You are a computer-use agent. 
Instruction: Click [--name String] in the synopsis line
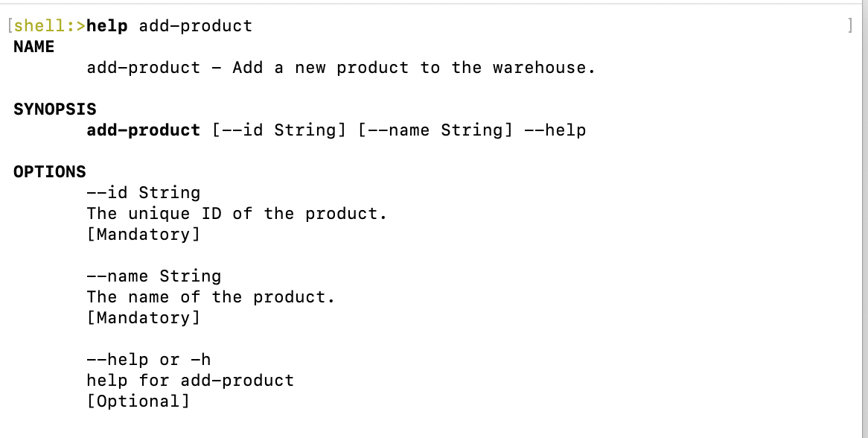(x=436, y=130)
